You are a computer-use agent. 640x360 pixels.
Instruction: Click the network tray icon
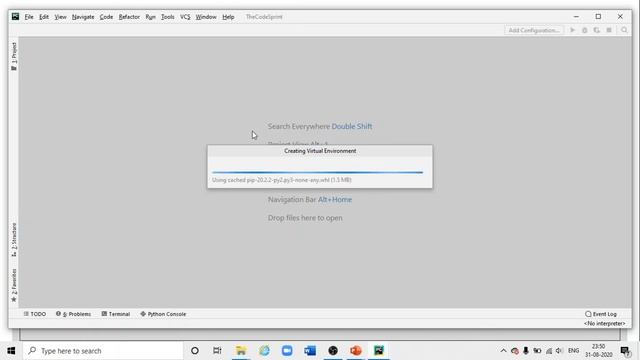click(x=549, y=351)
